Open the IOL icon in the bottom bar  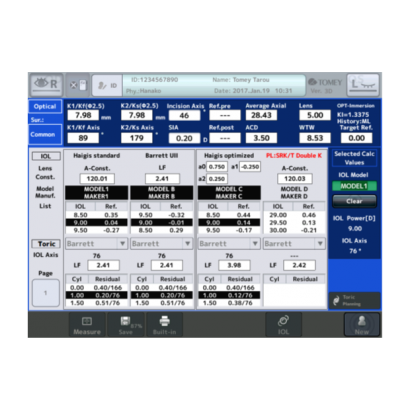[283, 325]
